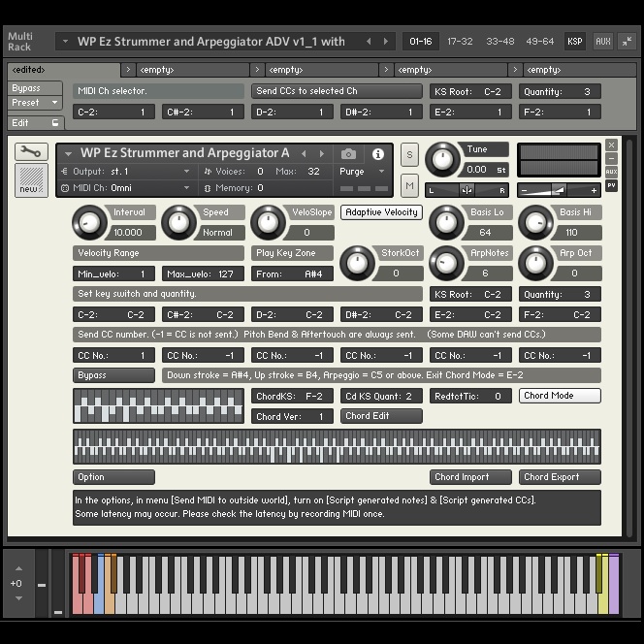Toggle the Mute M button
The height and width of the screenshot is (644, 644).
coord(409,185)
